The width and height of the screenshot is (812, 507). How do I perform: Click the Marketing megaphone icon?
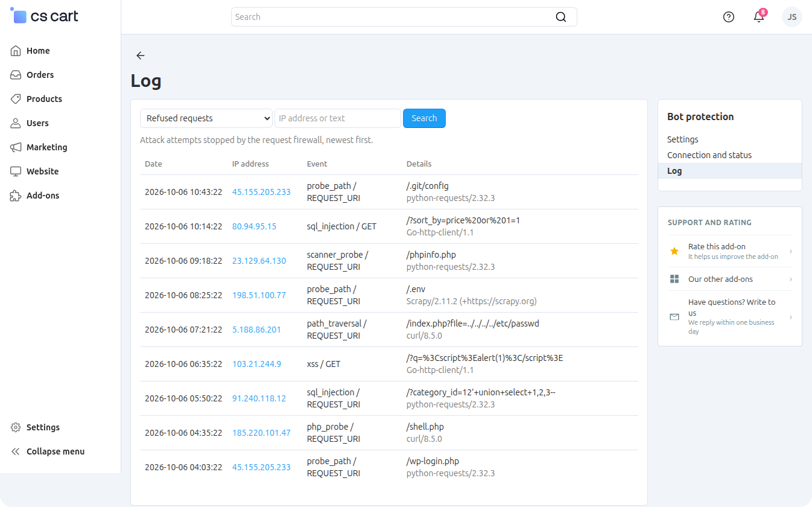16,147
